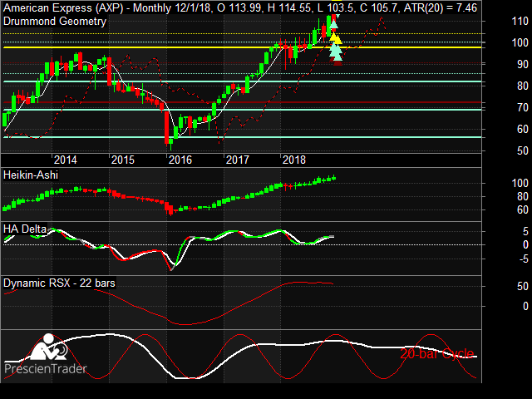Click the dark red horizontal level near 72
This screenshot has height=399, width=532.
(242, 102)
